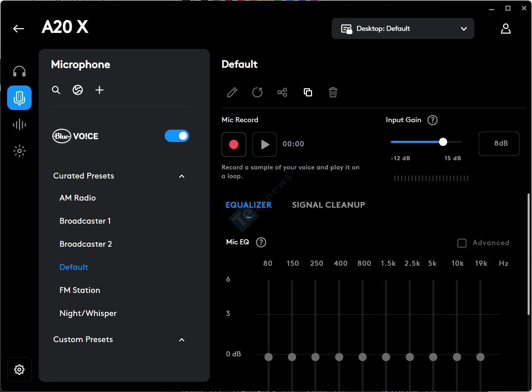This screenshot has height=392, width=532.
Task: Start recording a mic sample
Action: 234,144
